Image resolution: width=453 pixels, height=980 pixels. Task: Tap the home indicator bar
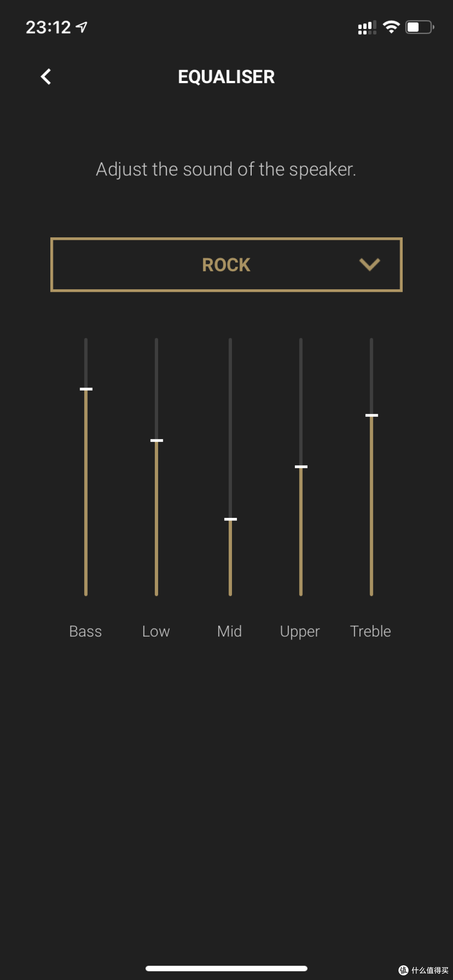tap(226, 968)
